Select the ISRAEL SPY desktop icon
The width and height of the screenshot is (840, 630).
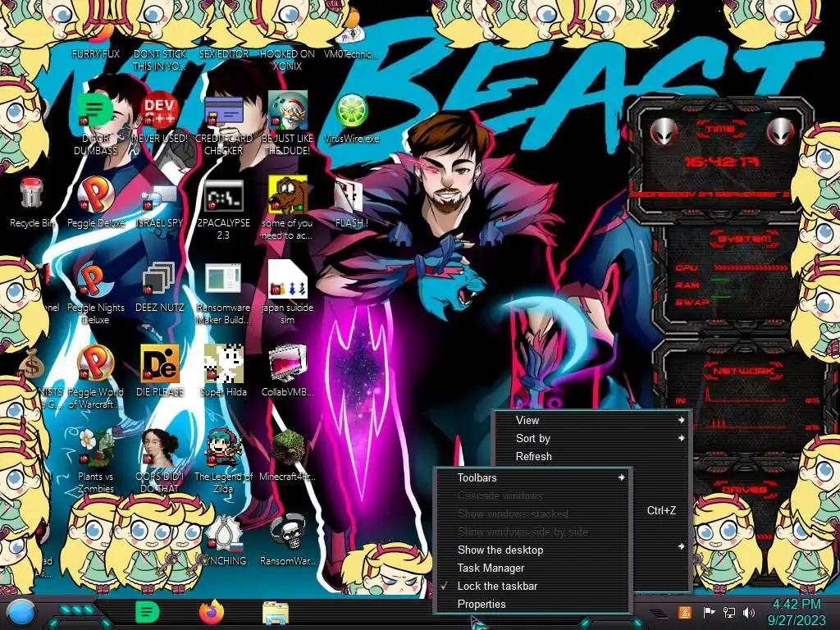tap(160, 203)
